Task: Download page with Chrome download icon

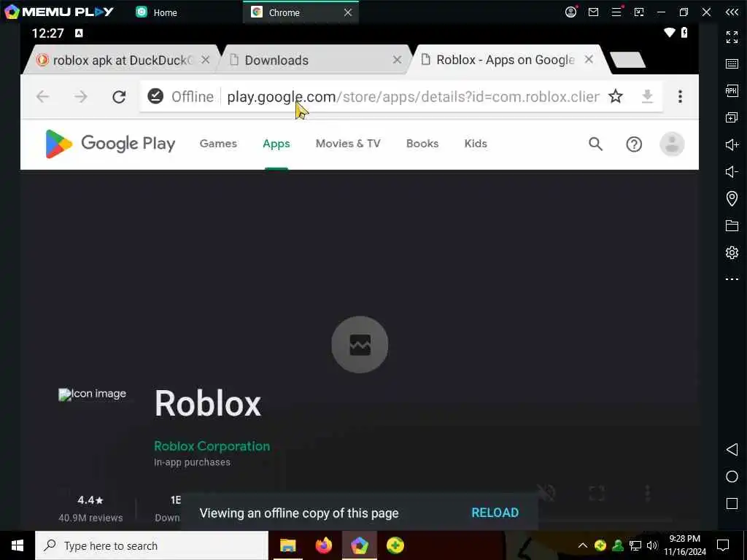Action: point(647,97)
